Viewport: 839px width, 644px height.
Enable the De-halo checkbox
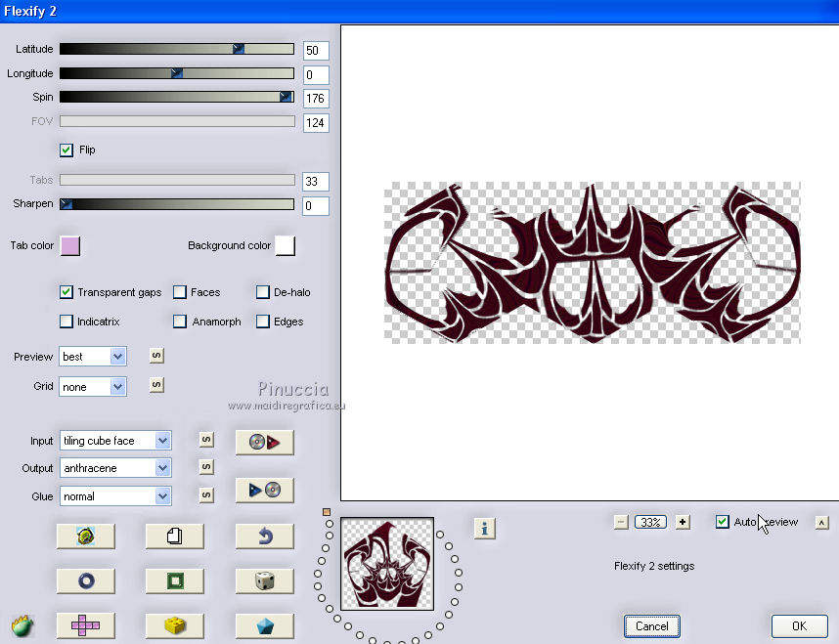click(263, 292)
